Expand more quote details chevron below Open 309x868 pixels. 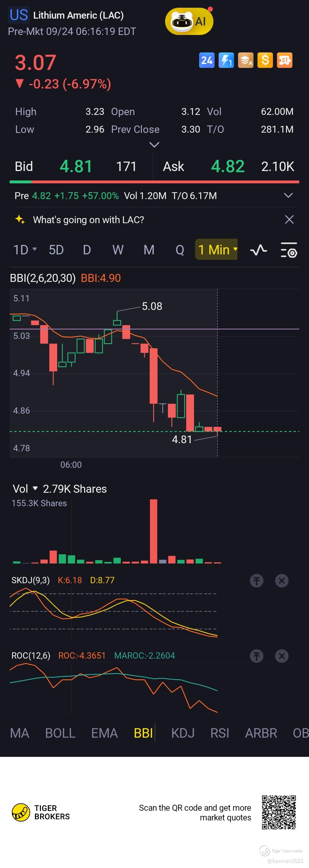click(154, 145)
